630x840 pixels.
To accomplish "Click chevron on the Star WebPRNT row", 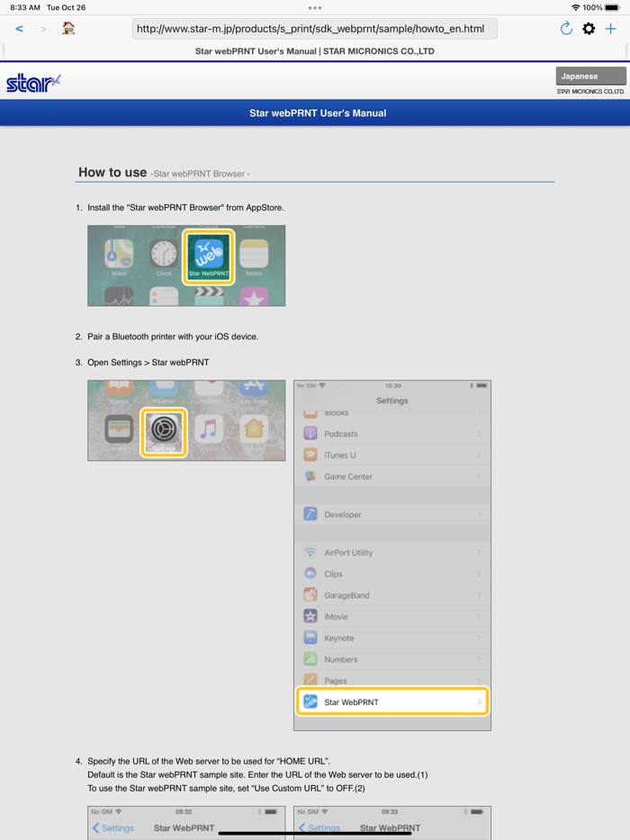I will pyautogui.click(x=480, y=701).
